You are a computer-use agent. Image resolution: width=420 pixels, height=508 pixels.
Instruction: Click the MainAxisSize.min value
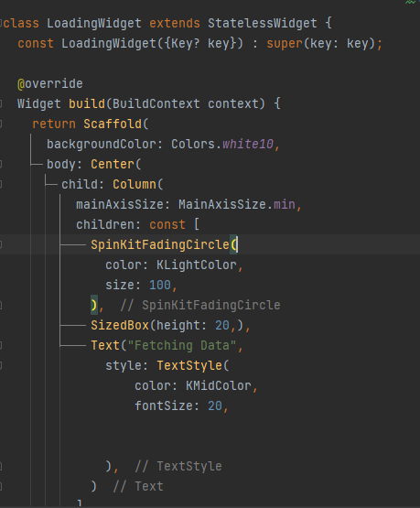[237, 204]
